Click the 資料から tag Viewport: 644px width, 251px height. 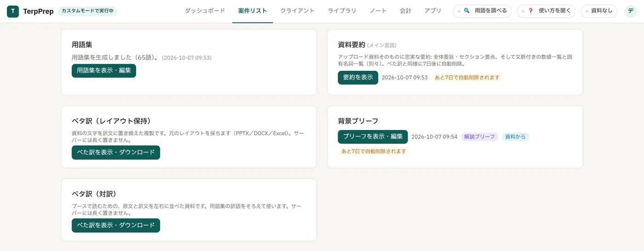(x=515, y=137)
